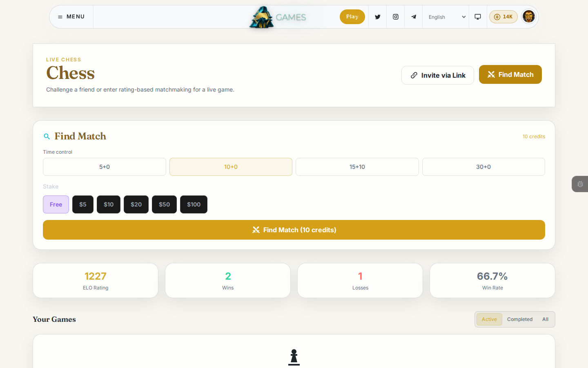Click the 1227 ELO Rating card
Image resolution: width=588 pixels, height=368 pixels.
tap(96, 280)
